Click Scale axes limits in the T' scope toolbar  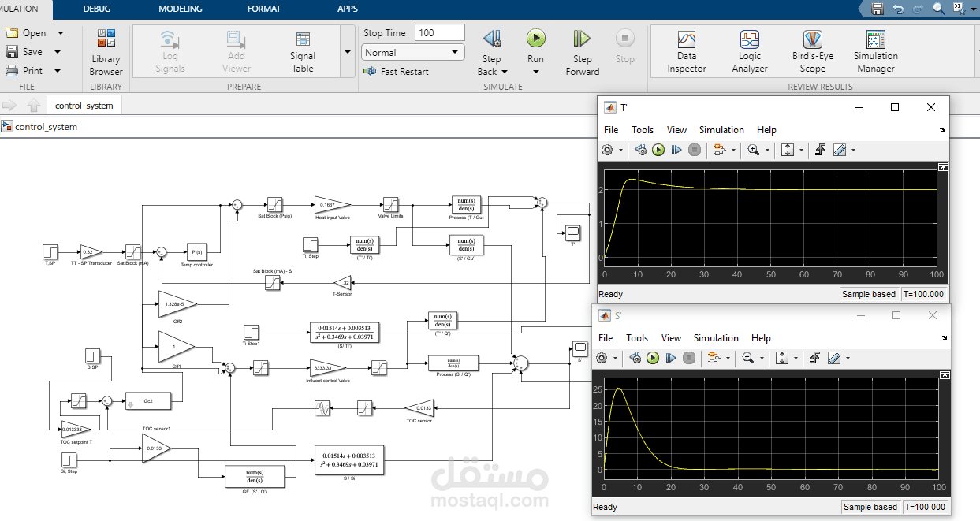coord(788,150)
